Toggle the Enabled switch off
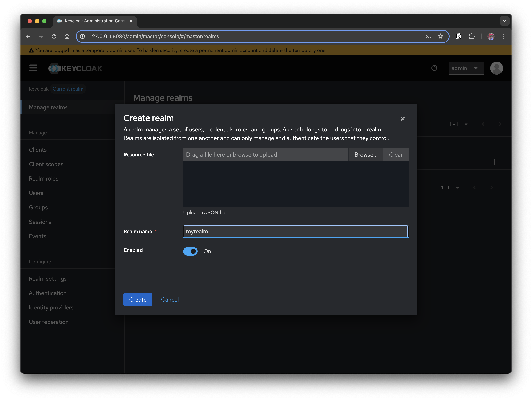 (x=190, y=251)
